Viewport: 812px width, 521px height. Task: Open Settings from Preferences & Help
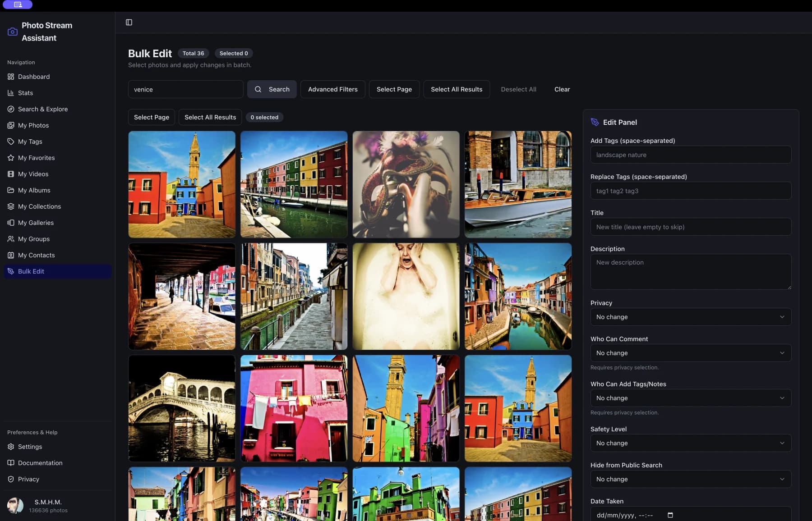30,447
